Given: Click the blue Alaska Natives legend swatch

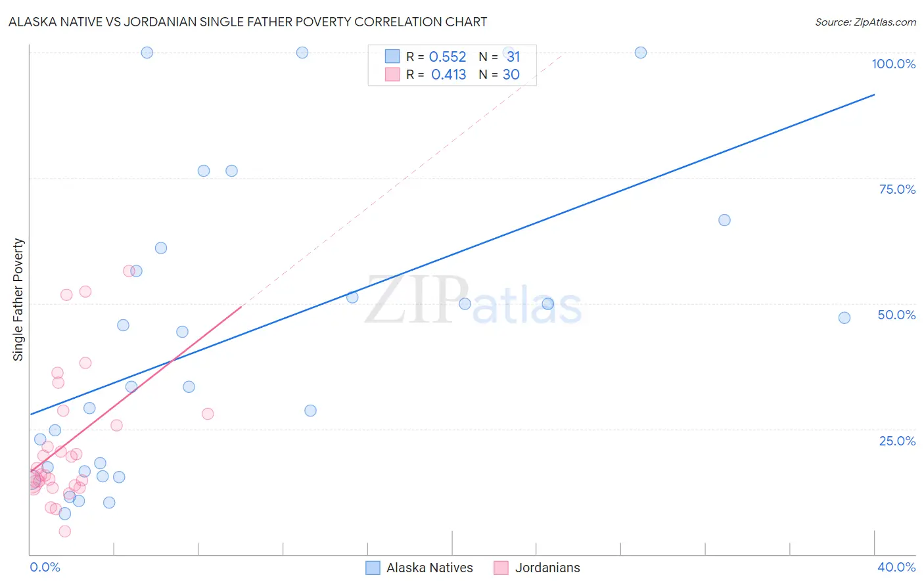Looking at the screenshot, I should (x=373, y=568).
